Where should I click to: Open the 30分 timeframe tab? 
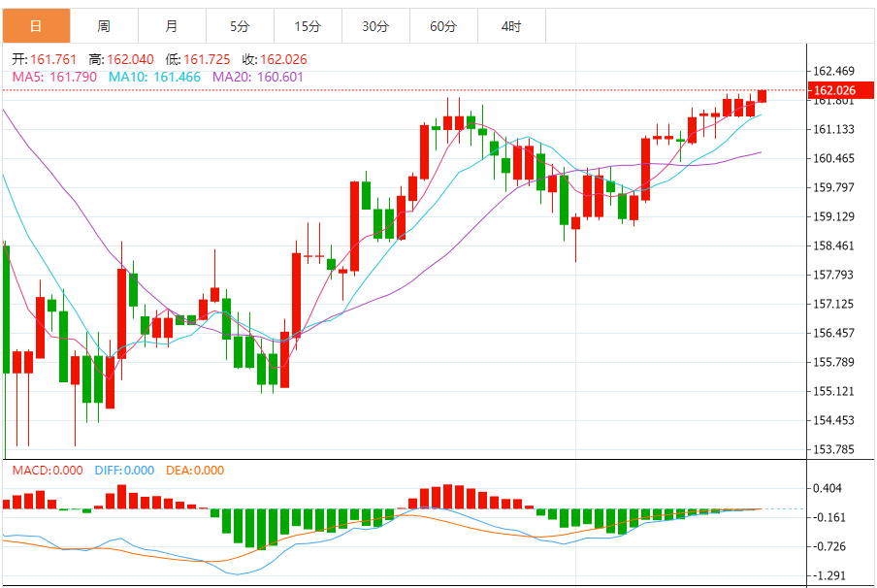pyautogui.click(x=375, y=26)
